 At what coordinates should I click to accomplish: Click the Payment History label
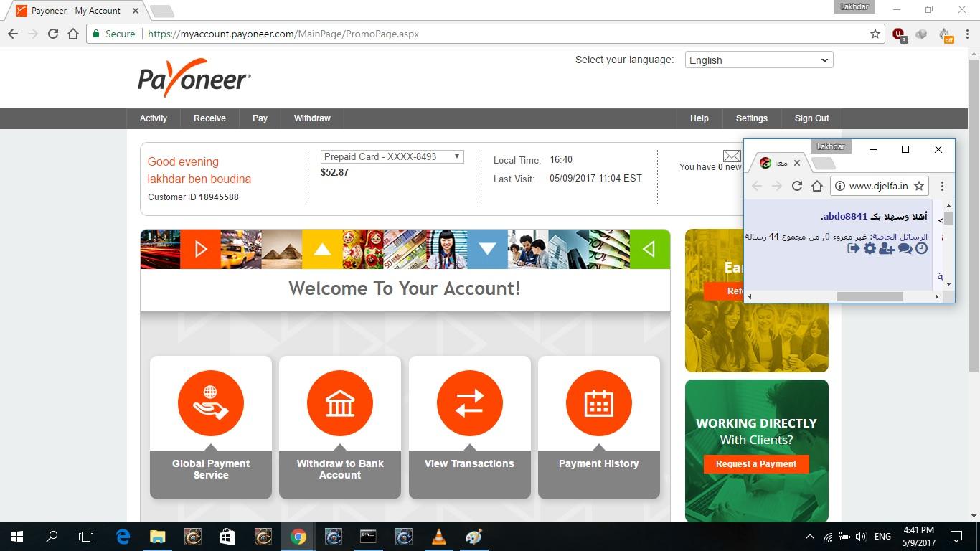click(x=599, y=463)
